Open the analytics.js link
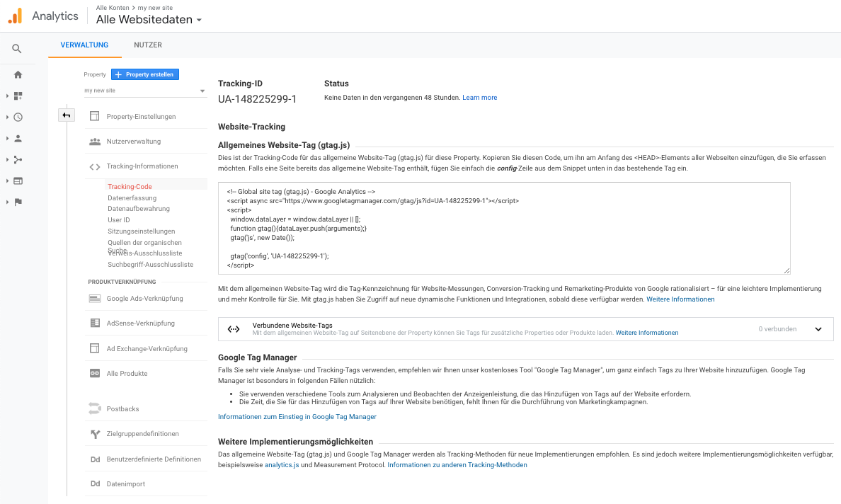Viewport: 841px width, 504px height. (x=282, y=465)
